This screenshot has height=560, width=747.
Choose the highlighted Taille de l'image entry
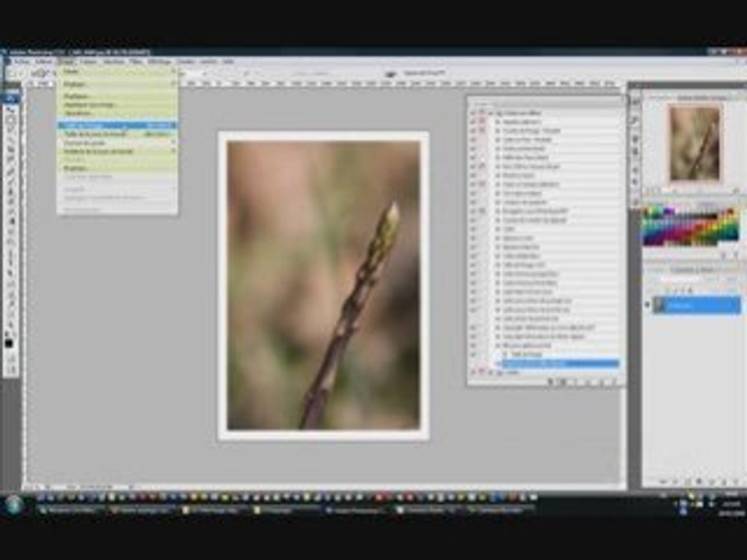117,125
